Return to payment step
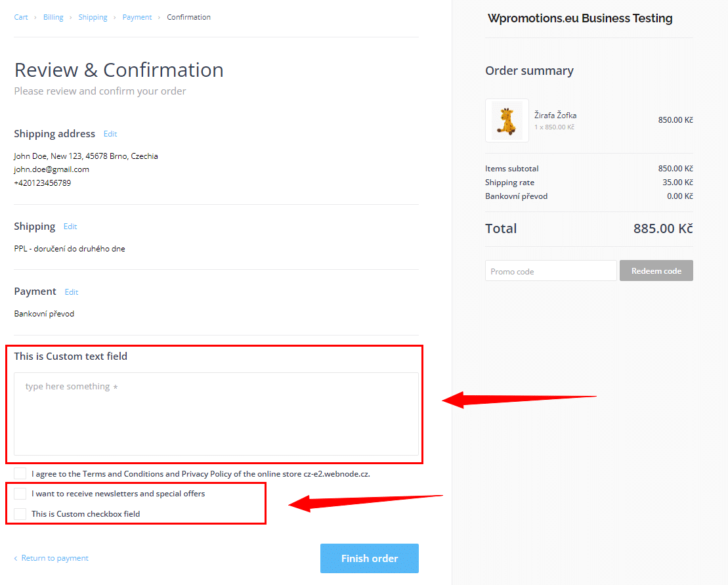Viewport: 728px width, 585px height. [54, 558]
